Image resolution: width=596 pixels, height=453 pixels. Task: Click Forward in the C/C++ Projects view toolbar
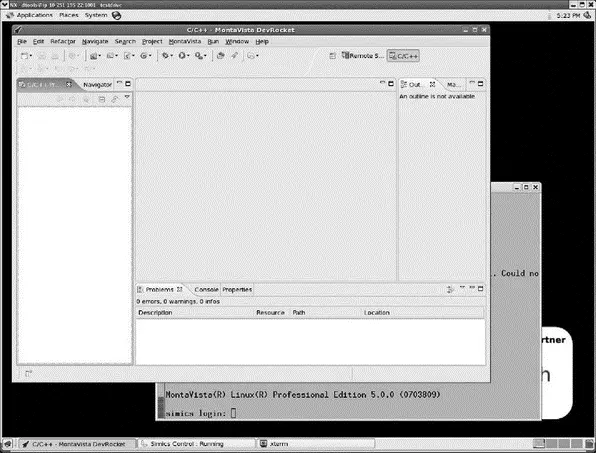click(73, 99)
